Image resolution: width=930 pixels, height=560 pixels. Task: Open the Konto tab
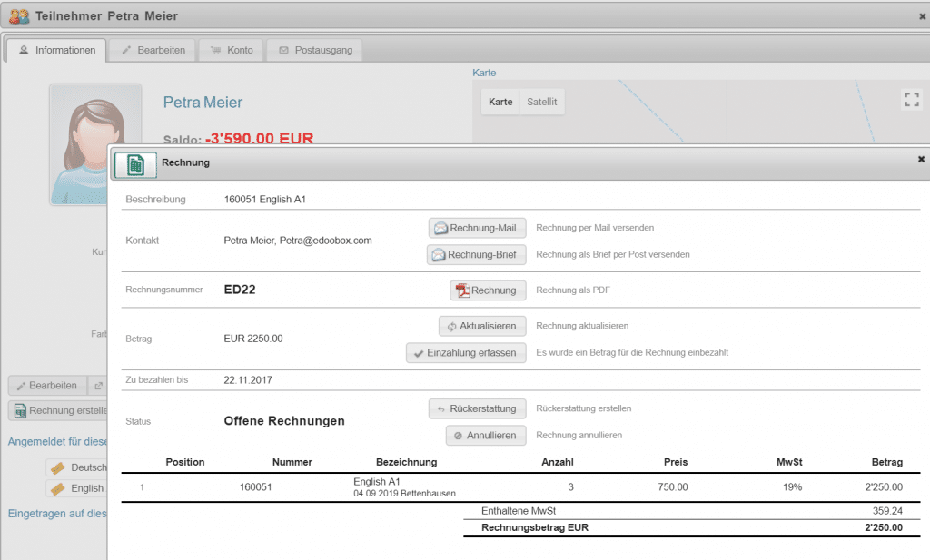pyautogui.click(x=232, y=50)
